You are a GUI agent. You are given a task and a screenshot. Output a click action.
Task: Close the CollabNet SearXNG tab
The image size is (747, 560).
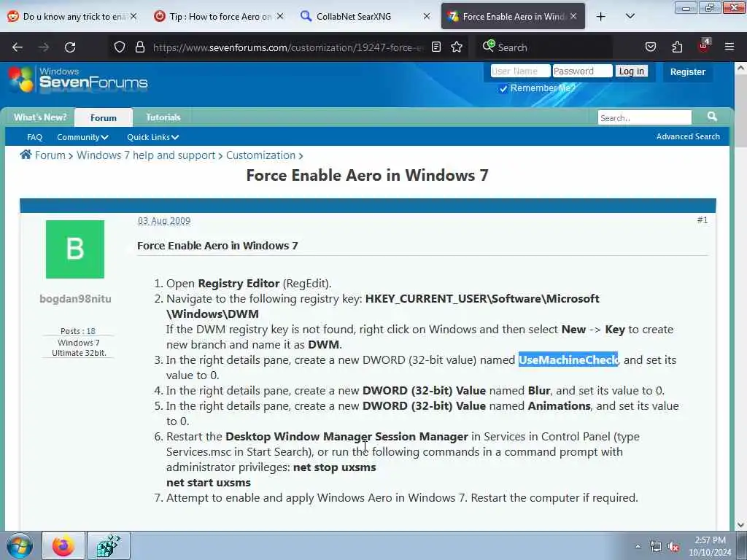click(426, 16)
